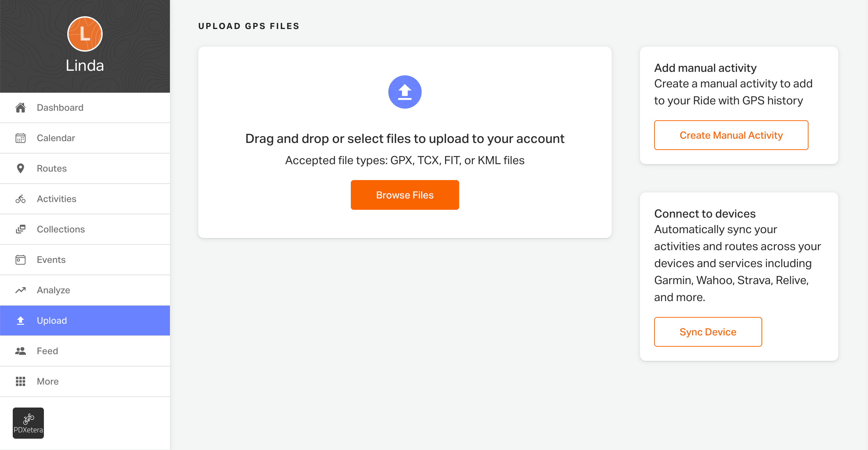Viewport: 868px width, 450px height.
Task: Click the Activities cyclist icon
Action: click(x=21, y=199)
